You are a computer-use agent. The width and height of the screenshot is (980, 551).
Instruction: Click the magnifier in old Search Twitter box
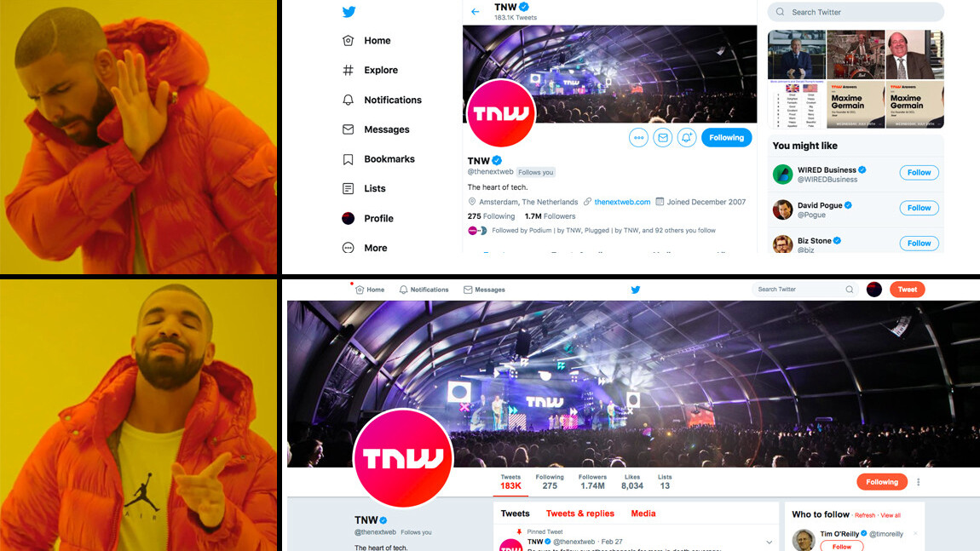coord(850,290)
